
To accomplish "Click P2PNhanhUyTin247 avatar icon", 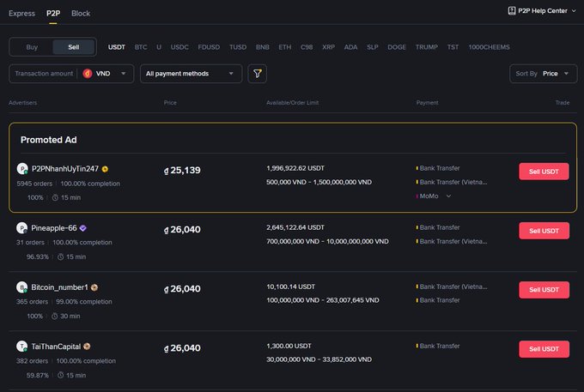I will click(22, 168).
